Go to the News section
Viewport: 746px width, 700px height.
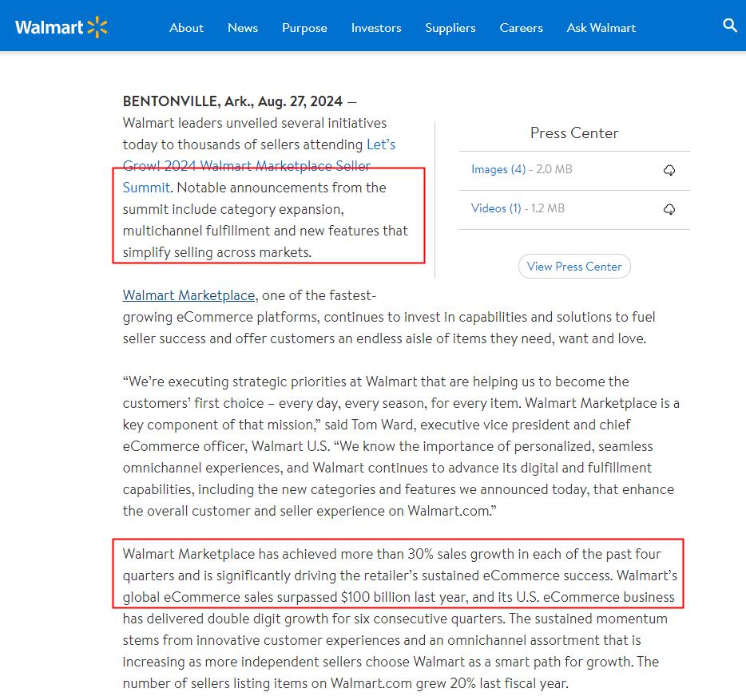pyautogui.click(x=243, y=27)
